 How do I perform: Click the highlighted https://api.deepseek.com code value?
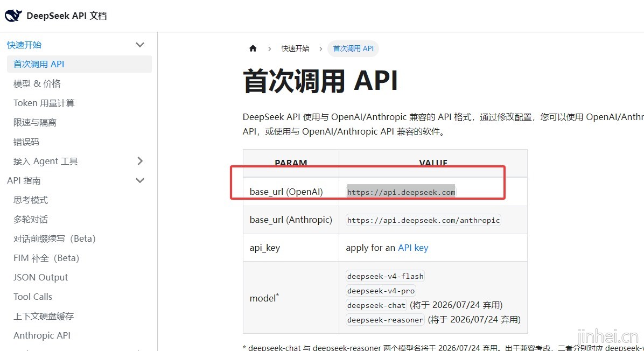click(x=401, y=192)
